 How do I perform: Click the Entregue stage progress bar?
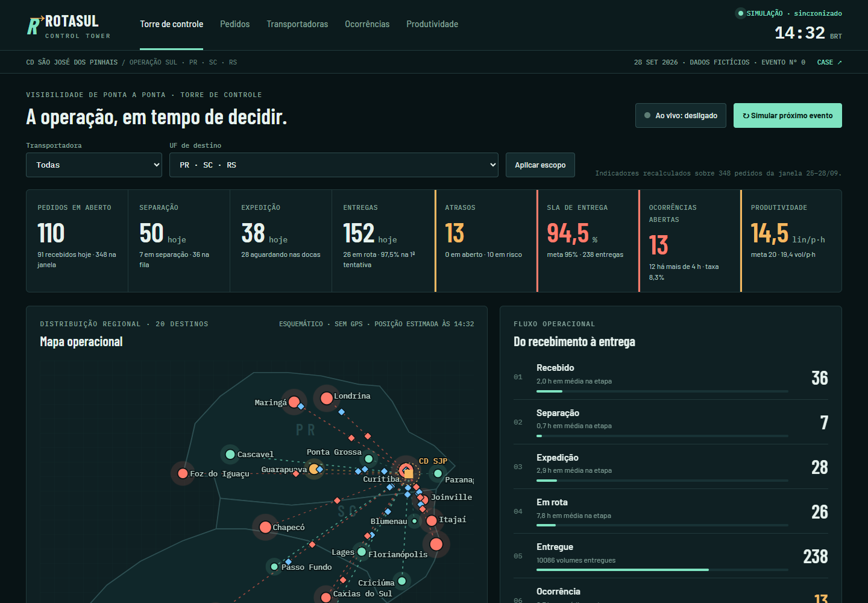tap(662, 570)
